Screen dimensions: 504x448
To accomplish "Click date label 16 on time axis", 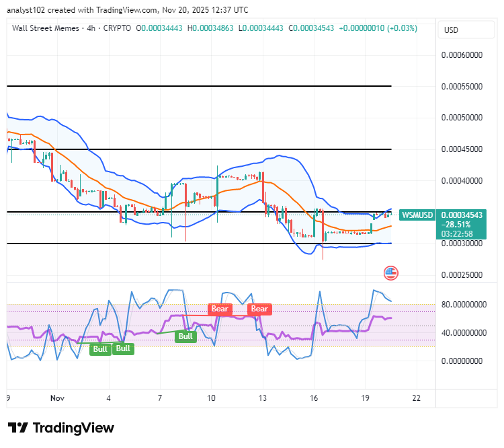I will pos(314,398).
